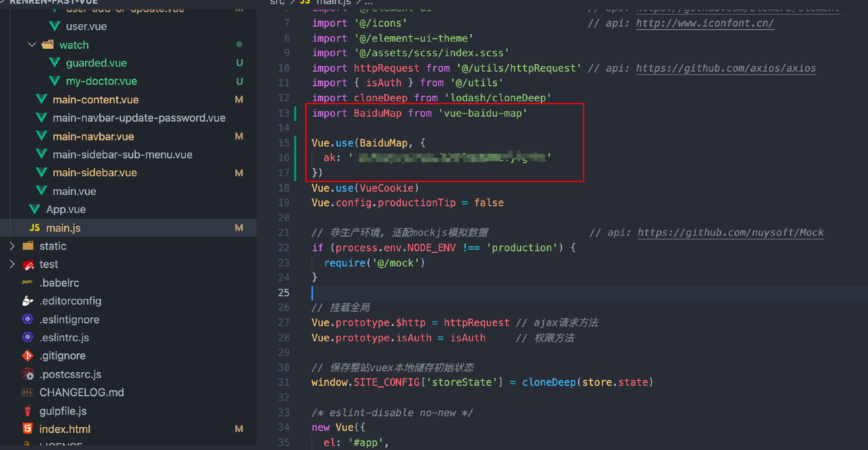Click the PostCSS icon beside .postcssrc.js
The width and height of the screenshot is (868, 450).
tap(28, 374)
